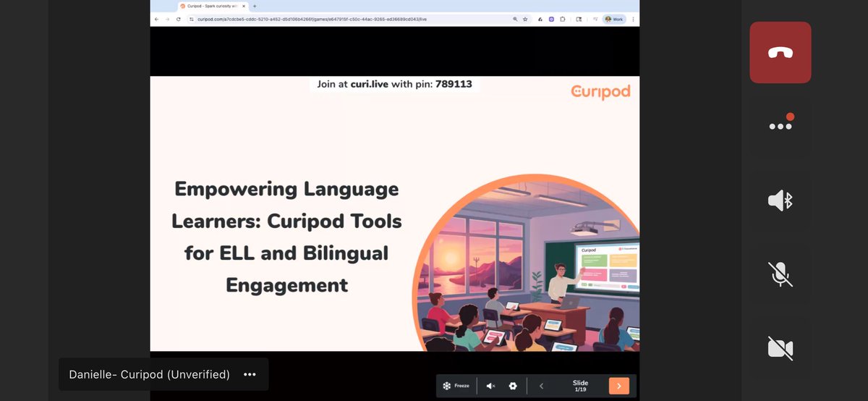Reload the page in shared browser
This screenshot has height=401, width=868.
click(178, 19)
